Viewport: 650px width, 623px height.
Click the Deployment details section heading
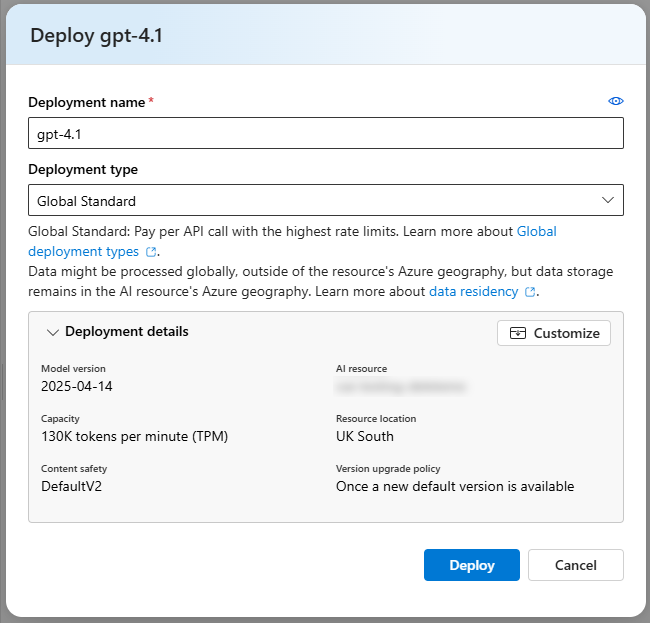click(126, 332)
